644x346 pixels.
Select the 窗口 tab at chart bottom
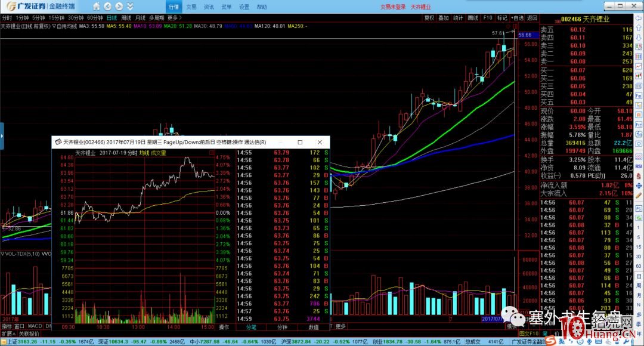pos(20,326)
